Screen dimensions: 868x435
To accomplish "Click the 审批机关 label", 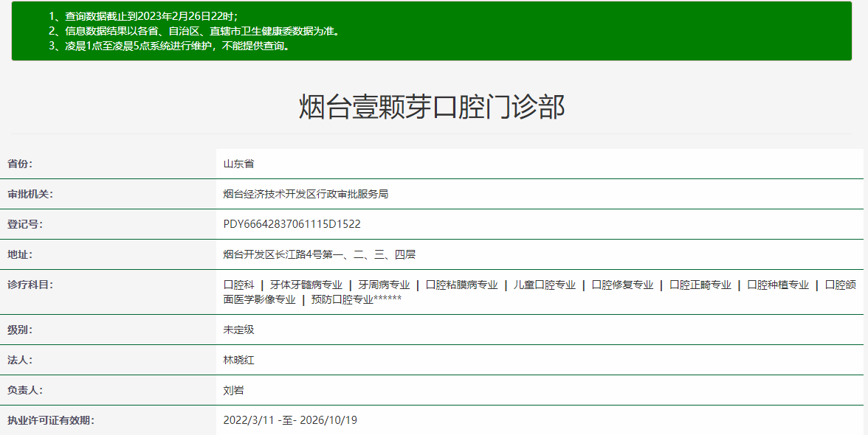I will tap(30, 194).
